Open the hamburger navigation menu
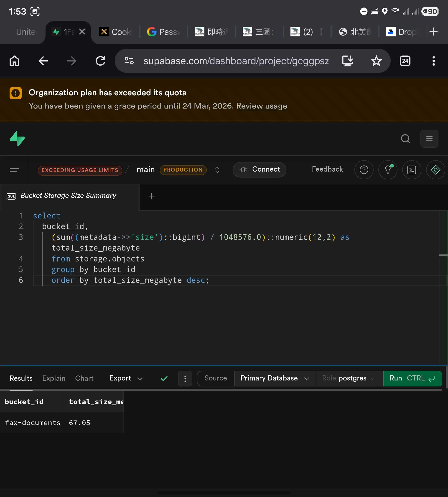Image resolution: width=448 pixels, height=497 pixels. 429,139
